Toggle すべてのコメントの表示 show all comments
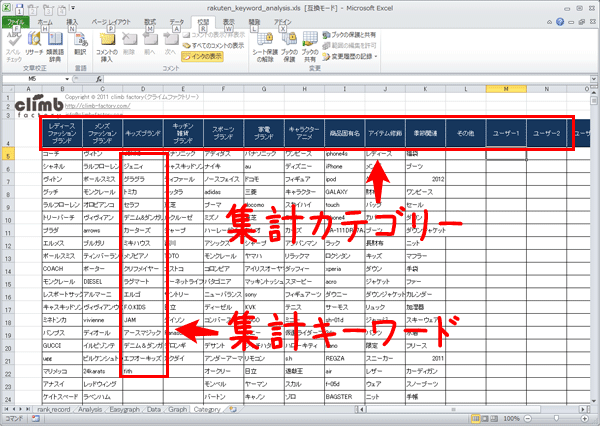This screenshot has height=426, width=600. pyautogui.click(x=213, y=46)
